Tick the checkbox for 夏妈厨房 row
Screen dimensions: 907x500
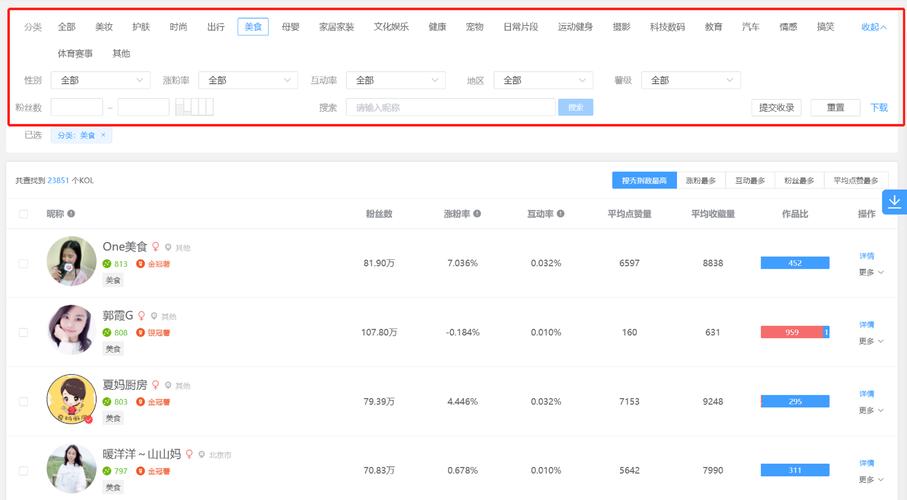[x=24, y=402]
